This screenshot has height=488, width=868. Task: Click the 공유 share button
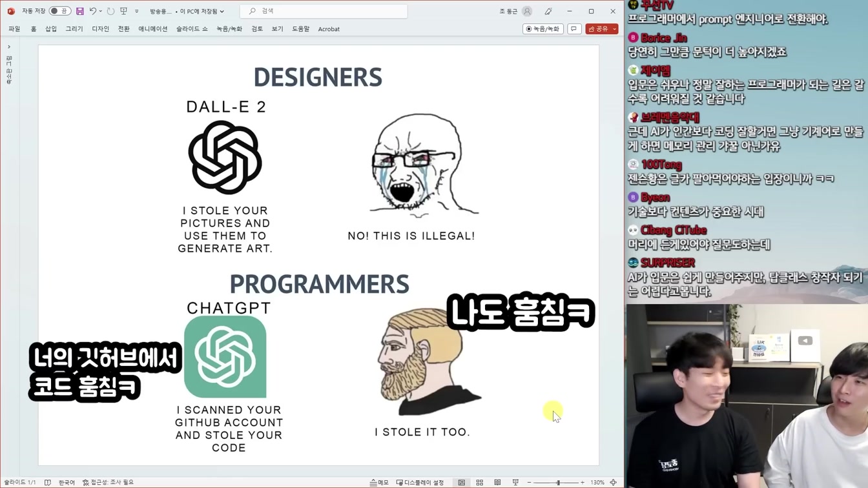click(x=599, y=29)
